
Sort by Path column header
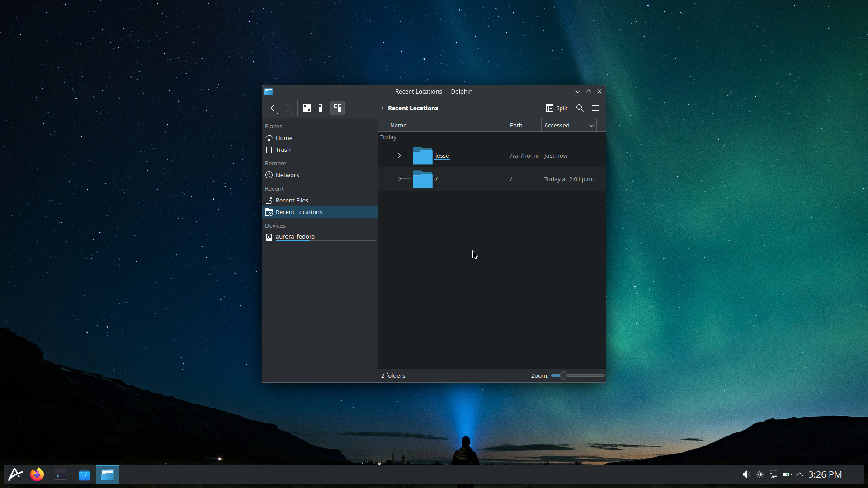pyautogui.click(x=524, y=125)
